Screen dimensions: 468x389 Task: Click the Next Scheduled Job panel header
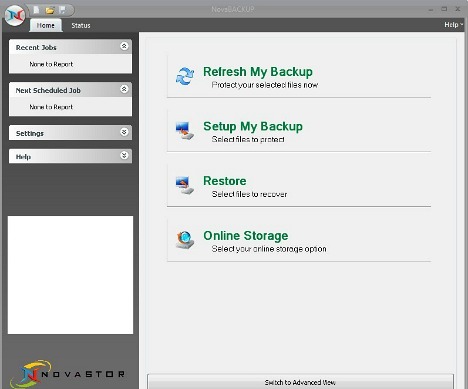[x=70, y=90]
